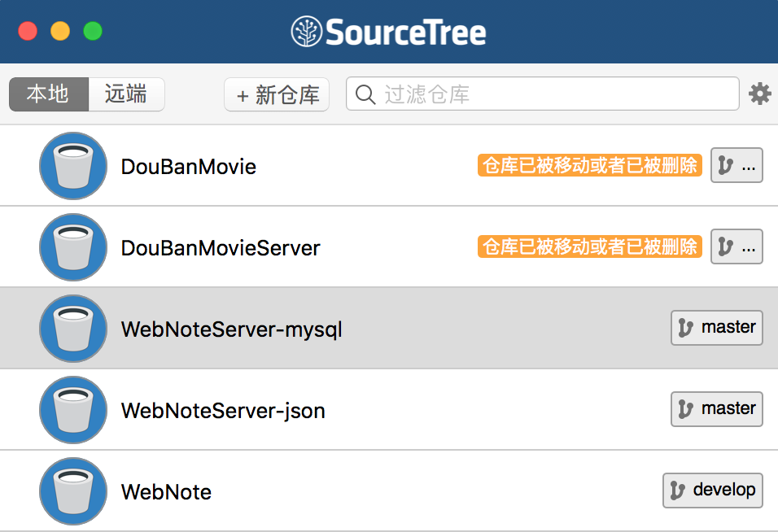Screen dimensions: 778x532
Task: Click the orange warning label on DouBanMovie
Action: pos(589,166)
